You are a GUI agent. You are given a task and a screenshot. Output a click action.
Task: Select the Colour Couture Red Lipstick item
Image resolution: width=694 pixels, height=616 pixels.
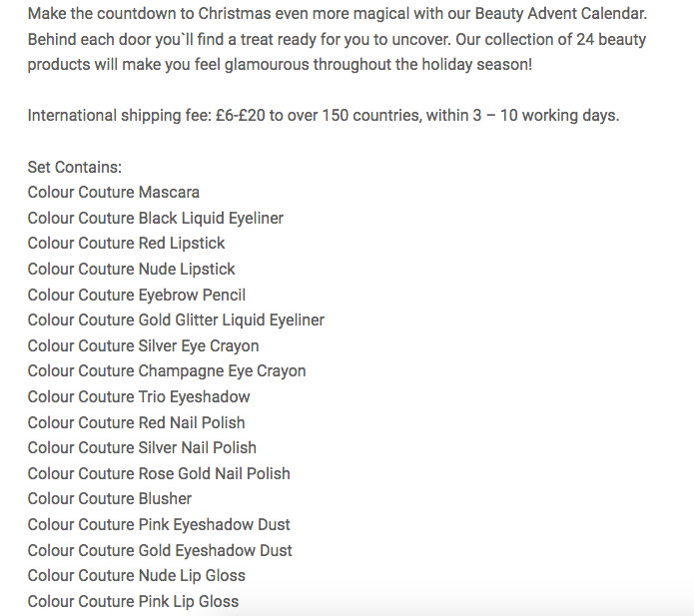pyautogui.click(x=127, y=243)
